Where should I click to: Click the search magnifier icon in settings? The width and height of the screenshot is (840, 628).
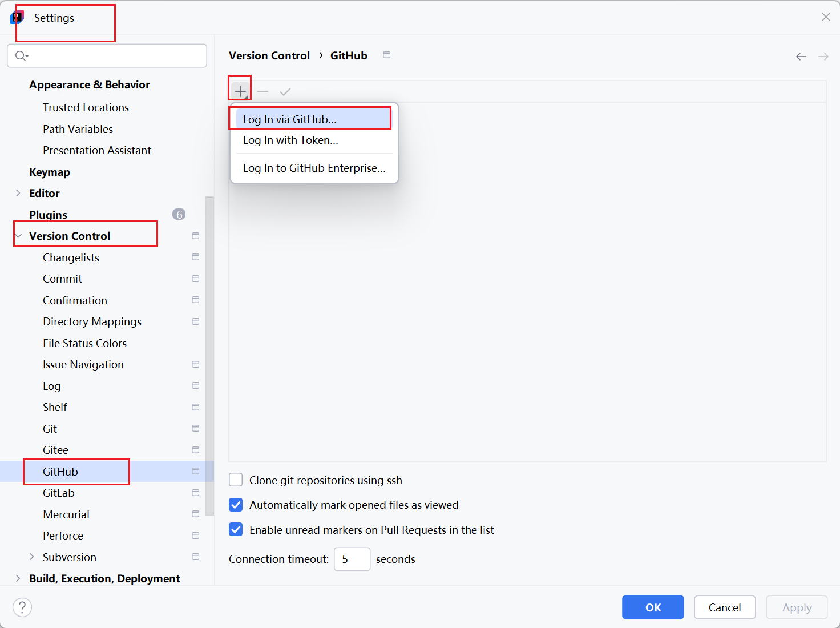[x=21, y=55]
